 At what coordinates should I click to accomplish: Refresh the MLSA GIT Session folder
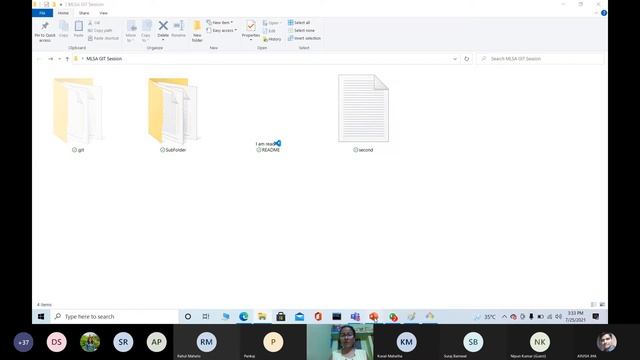tap(467, 59)
